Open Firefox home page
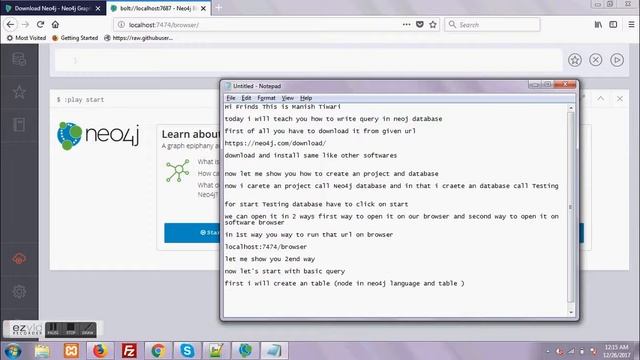This screenshot has height=360, width=640. point(55,24)
